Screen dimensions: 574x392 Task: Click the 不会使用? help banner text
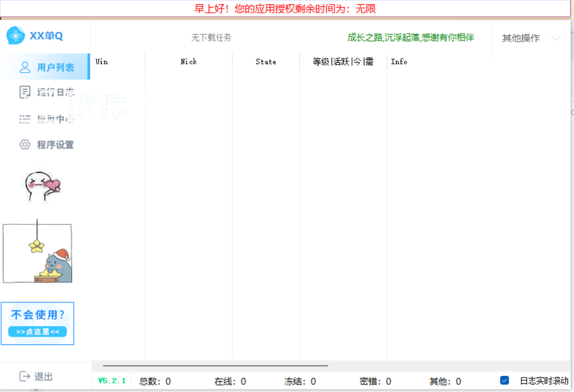[x=37, y=315]
